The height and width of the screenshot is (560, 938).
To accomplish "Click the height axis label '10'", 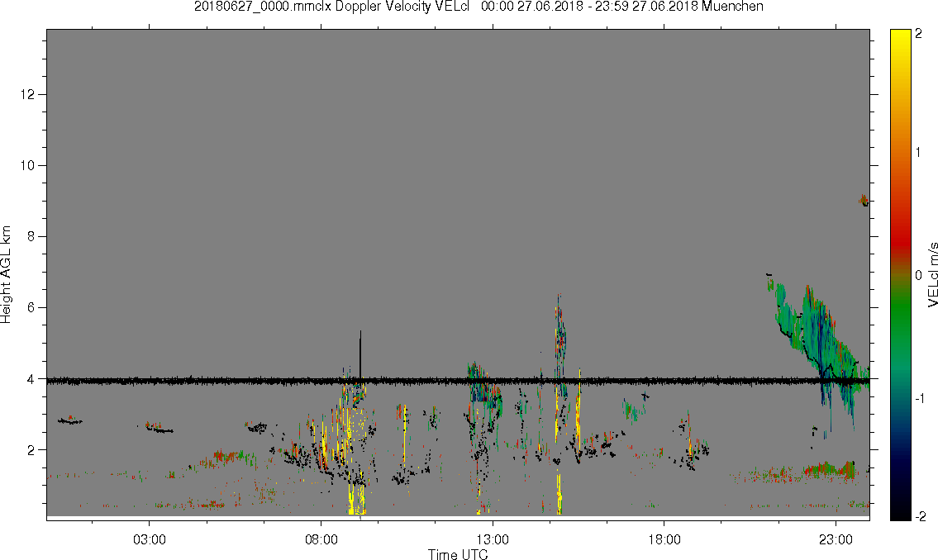I will [27, 165].
